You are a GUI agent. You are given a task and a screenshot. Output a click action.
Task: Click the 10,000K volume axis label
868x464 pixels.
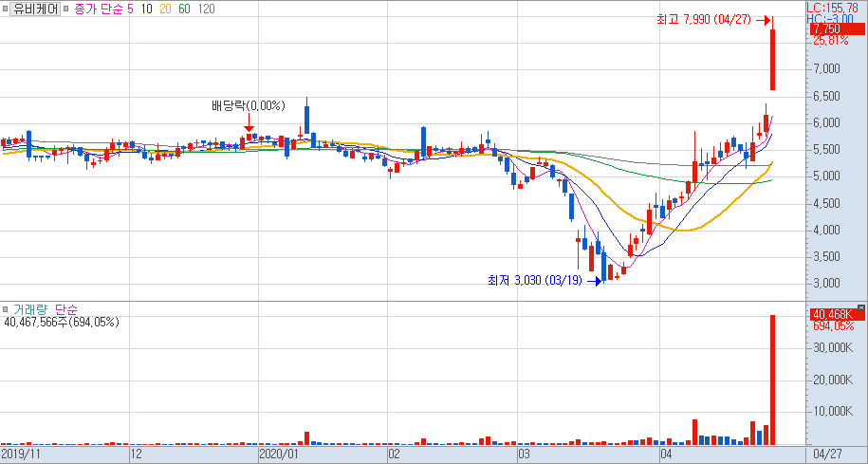click(x=833, y=412)
